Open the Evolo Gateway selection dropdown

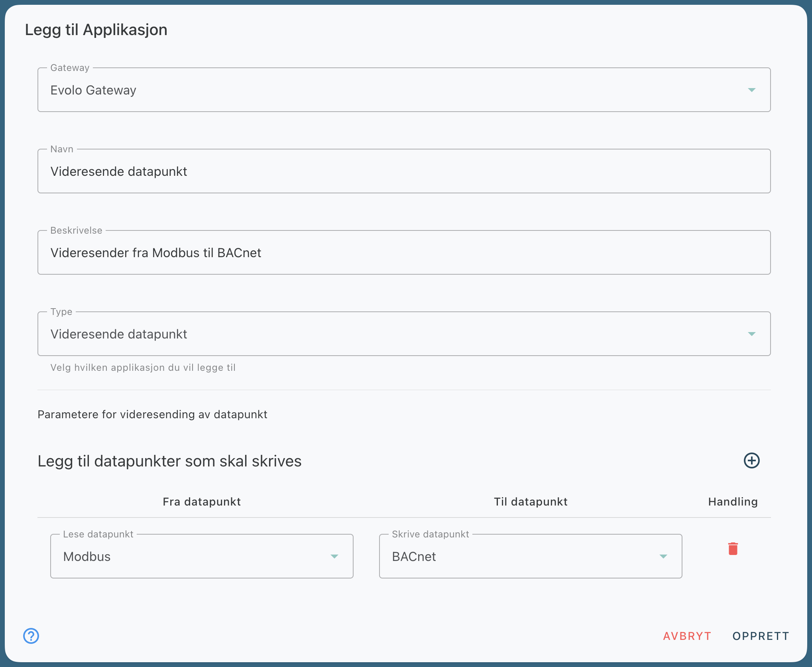(403, 90)
